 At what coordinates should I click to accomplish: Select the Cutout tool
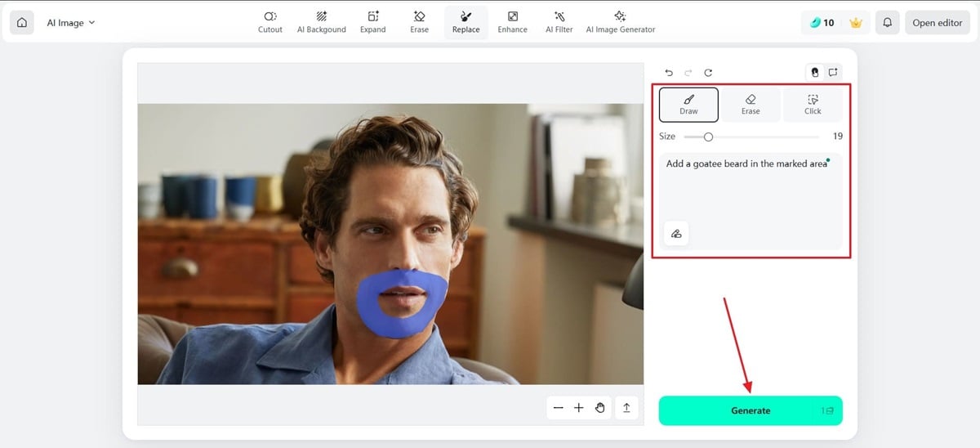[270, 23]
